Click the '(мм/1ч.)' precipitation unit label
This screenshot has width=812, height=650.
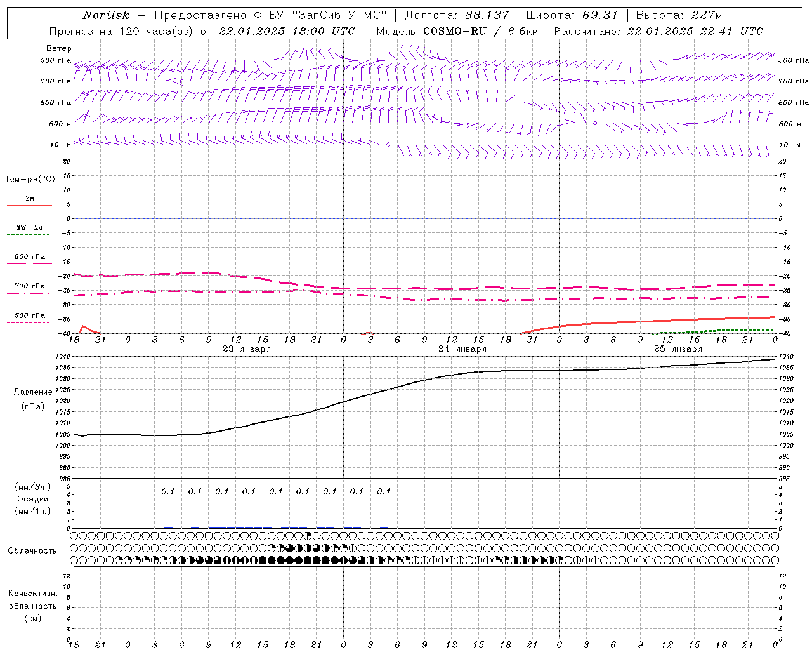point(33,510)
